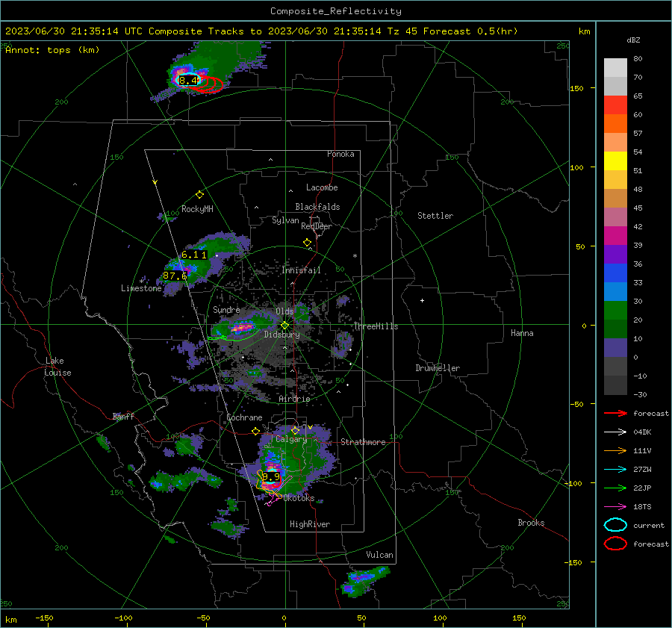Viewport: 672px width, 628px height.
Task: Click the Brooks label
Action: 531,523
